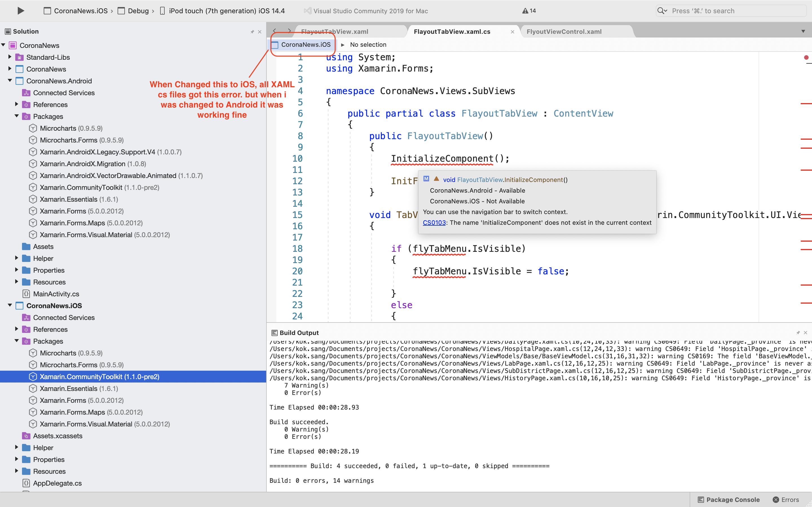The width and height of the screenshot is (812, 507).
Task: Click the Build Output panel icon
Action: pyautogui.click(x=274, y=332)
